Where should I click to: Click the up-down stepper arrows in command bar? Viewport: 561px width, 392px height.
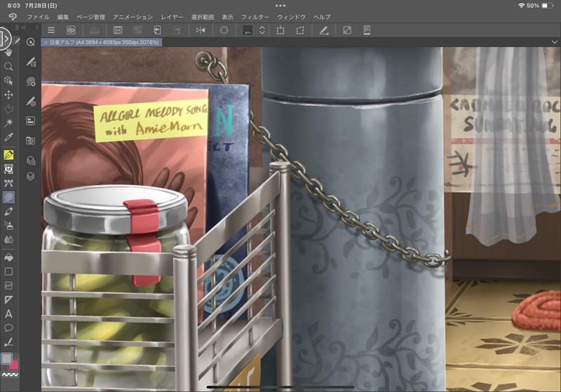262,30
